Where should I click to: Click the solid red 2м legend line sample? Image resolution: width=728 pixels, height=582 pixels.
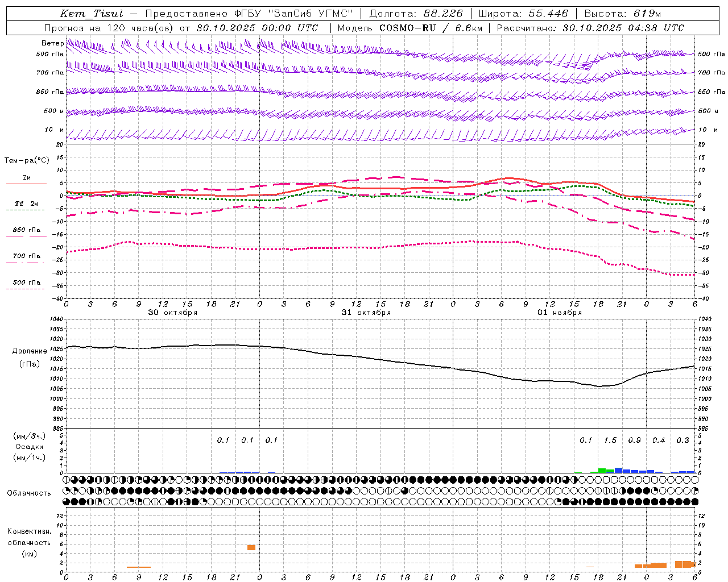(26, 184)
